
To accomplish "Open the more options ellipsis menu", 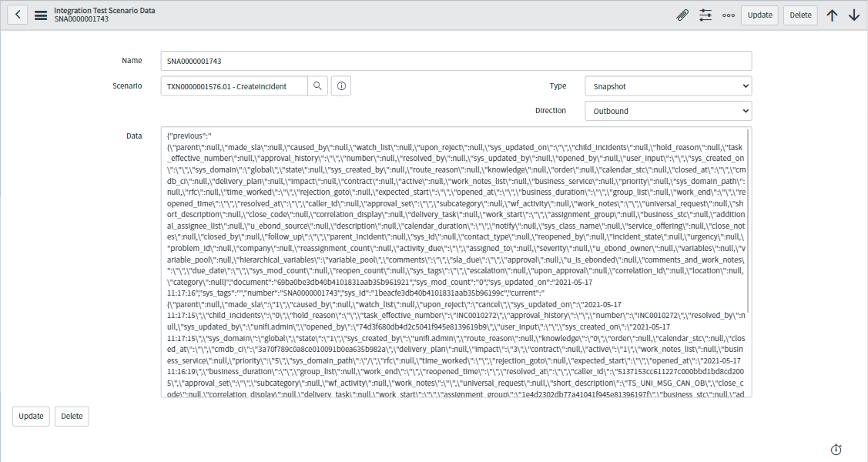I will [x=729, y=15].
